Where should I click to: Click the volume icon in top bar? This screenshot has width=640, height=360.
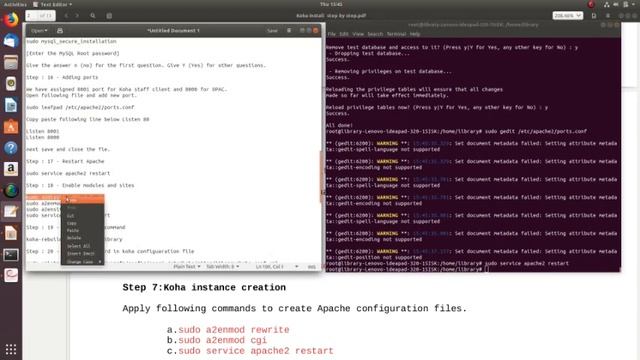616,4
